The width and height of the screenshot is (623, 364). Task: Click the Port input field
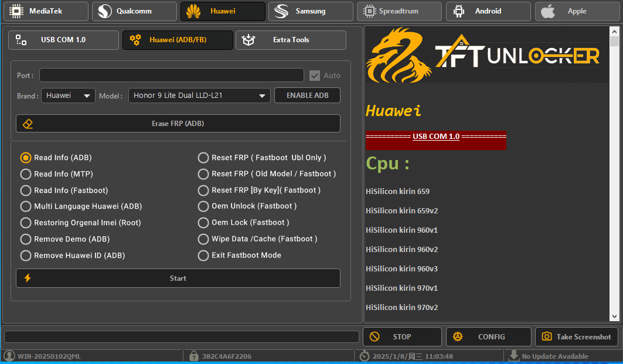(x=172, y=75)
